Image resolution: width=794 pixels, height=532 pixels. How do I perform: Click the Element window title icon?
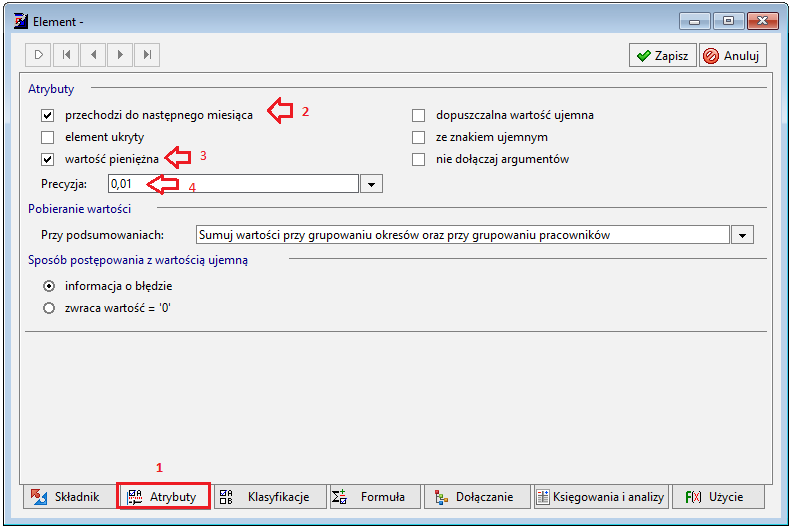pos(21,21)
